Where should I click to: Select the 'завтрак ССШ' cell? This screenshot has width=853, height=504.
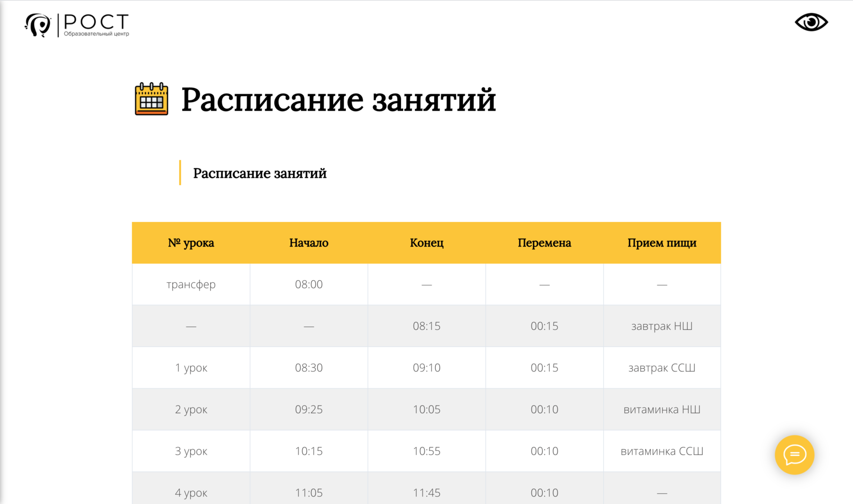662,367
